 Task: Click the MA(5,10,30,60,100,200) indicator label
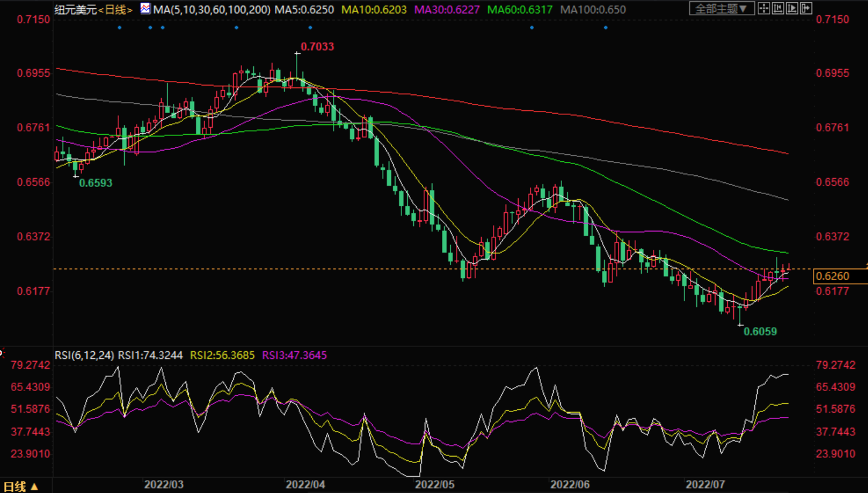[212, 9]
